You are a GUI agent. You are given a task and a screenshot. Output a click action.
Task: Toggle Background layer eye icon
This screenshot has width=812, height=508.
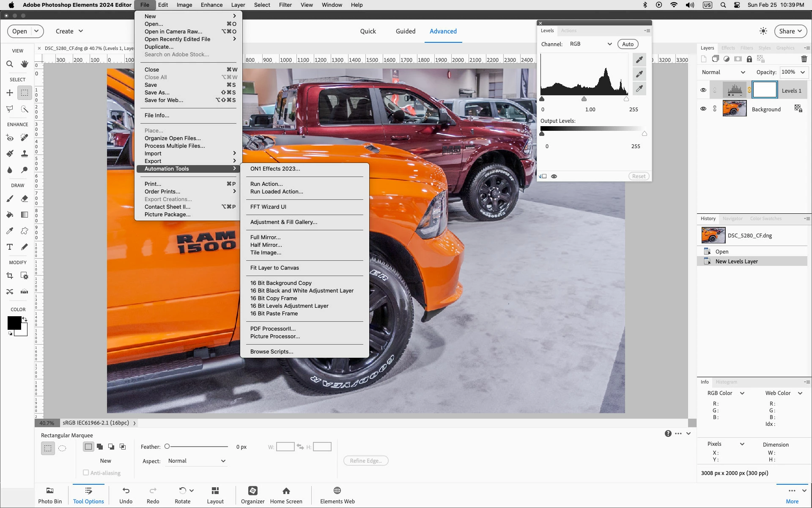[x=703, y=109]
